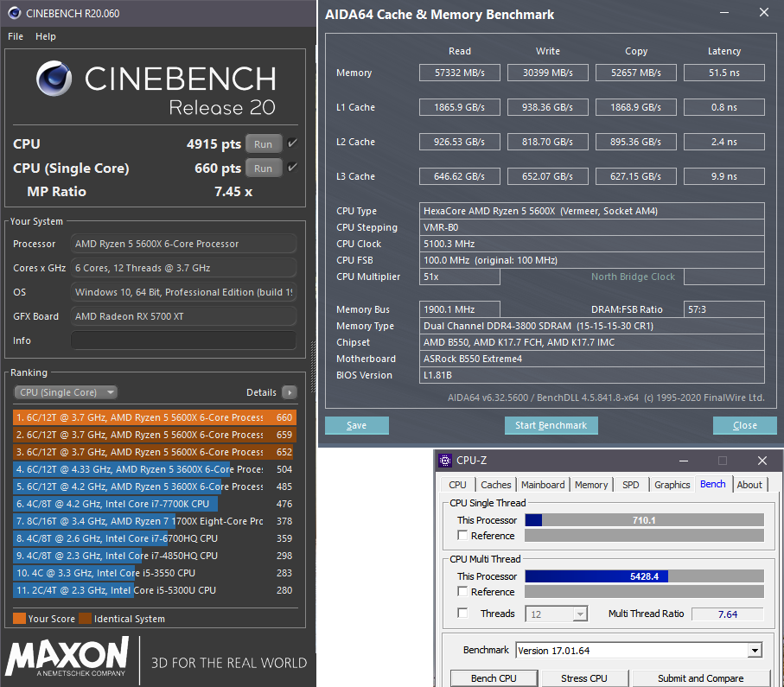
Task: Select the Intel Core i7-7700K ranking row
Action: (155, 504)
